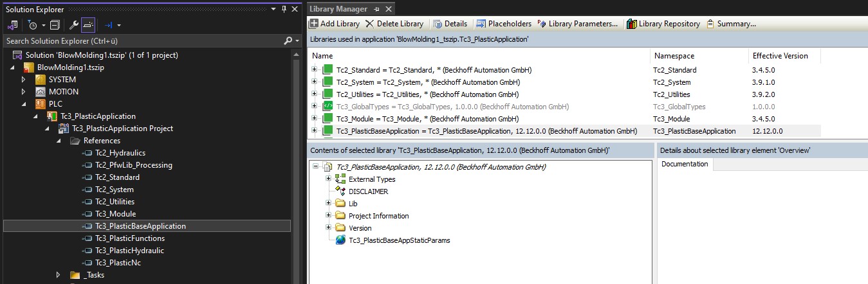Open Library Parameters dialog

(577, 24)
